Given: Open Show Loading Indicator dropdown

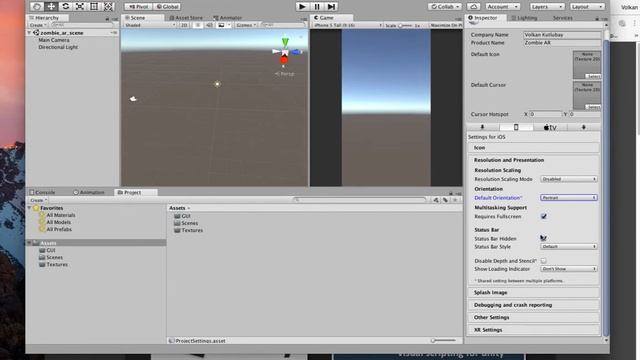Looking at the screenshot, I should [569, 269].
